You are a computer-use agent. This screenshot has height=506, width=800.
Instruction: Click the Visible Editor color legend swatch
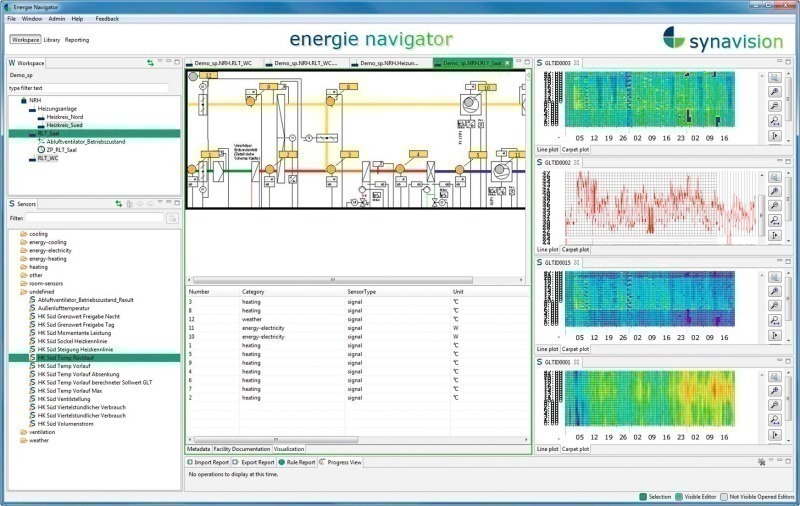[x=679, y=497]
